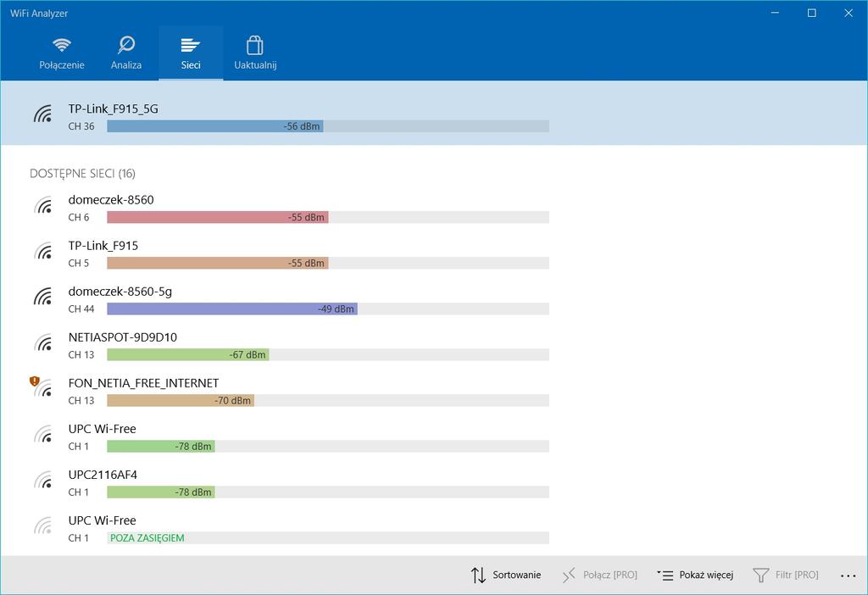Select network name TP-Link_F915_5G
Viewport: 868px width, 595px height.
coord(113,109)
